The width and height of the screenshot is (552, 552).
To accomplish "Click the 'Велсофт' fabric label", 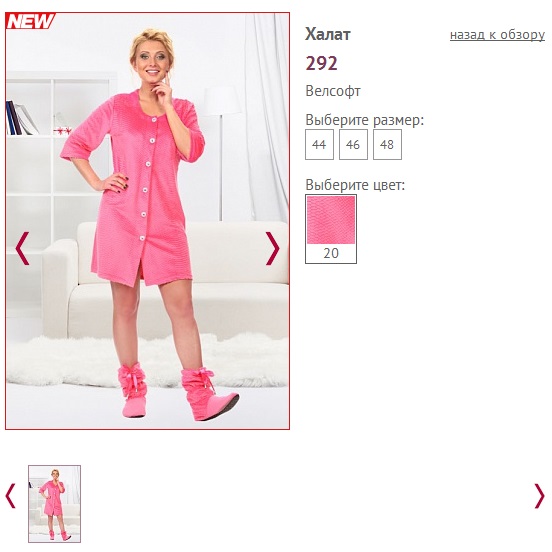I will [x=333, y=91].
